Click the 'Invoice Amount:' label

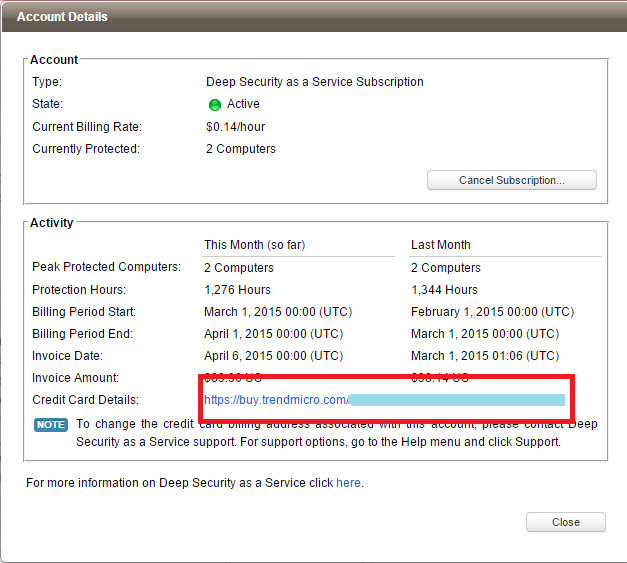[76, 378]
